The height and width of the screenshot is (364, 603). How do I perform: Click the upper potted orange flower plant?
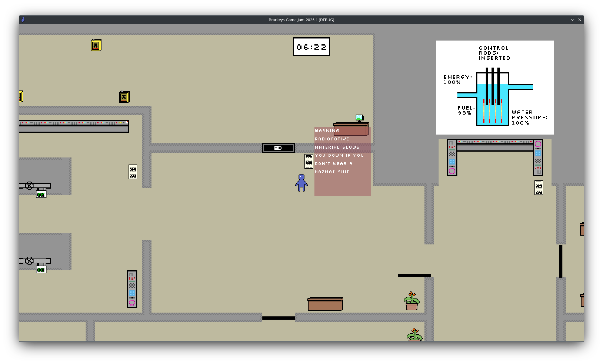(x=412, y=301)
